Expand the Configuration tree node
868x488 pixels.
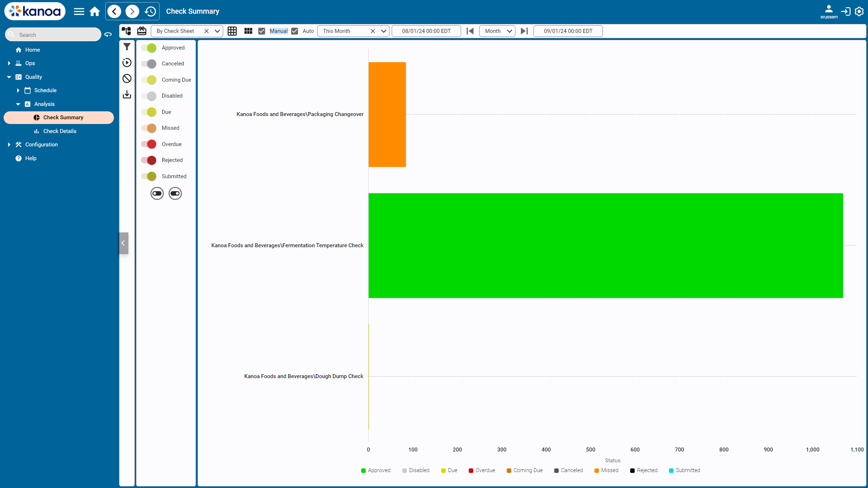[x=9, y=145]
